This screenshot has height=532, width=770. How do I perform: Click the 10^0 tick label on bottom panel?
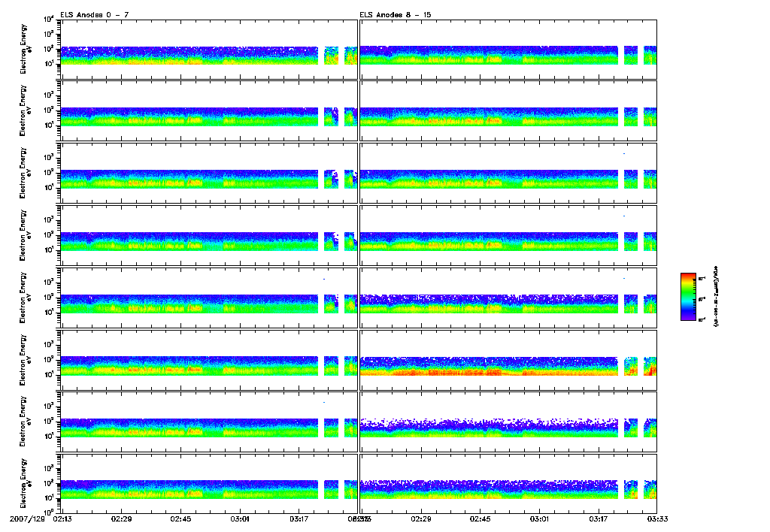pos(49,512)
